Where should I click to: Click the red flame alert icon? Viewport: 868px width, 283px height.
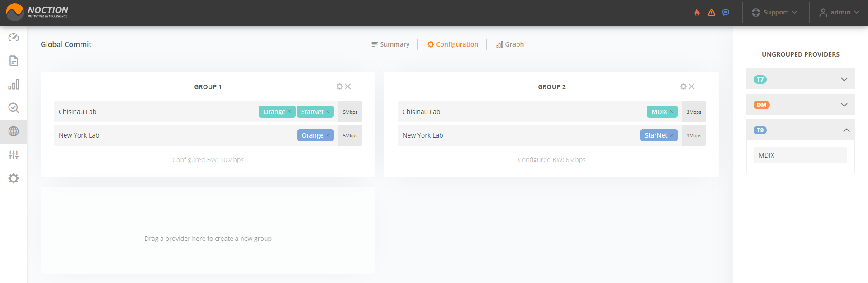click(x=697, y=12)
